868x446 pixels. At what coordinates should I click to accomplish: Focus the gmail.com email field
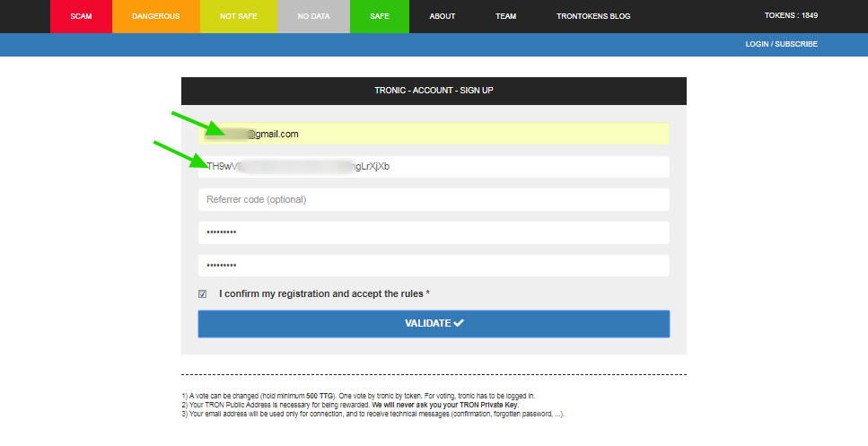pos(434,134)
